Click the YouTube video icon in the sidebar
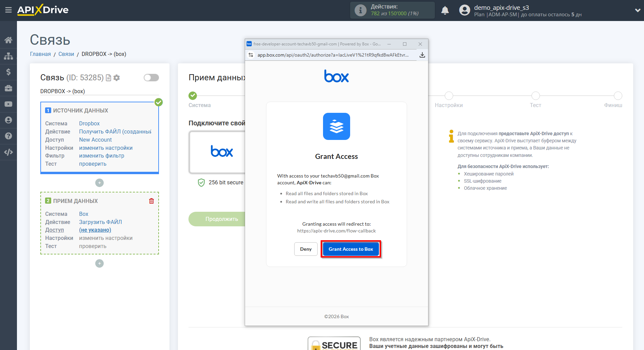The height and width of the screenshot is (350, 644). coord(8,104)
